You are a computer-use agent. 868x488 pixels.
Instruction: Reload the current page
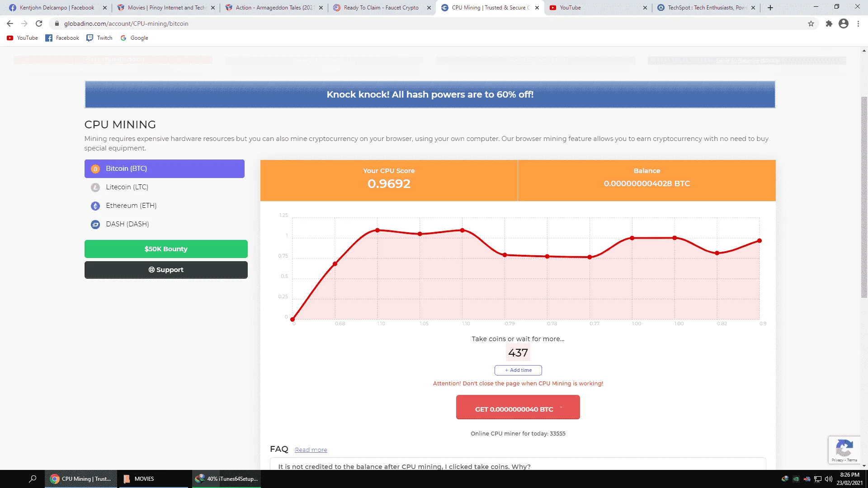(x=39, y=23)
